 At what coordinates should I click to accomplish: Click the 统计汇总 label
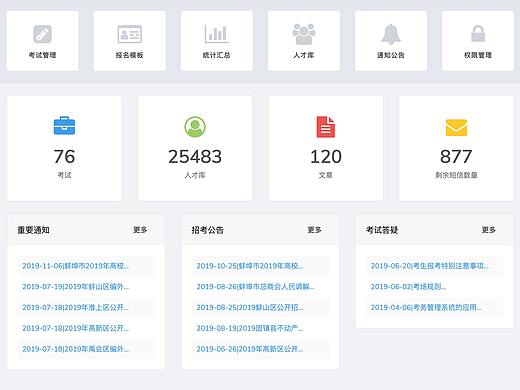(x=217, y=55)
